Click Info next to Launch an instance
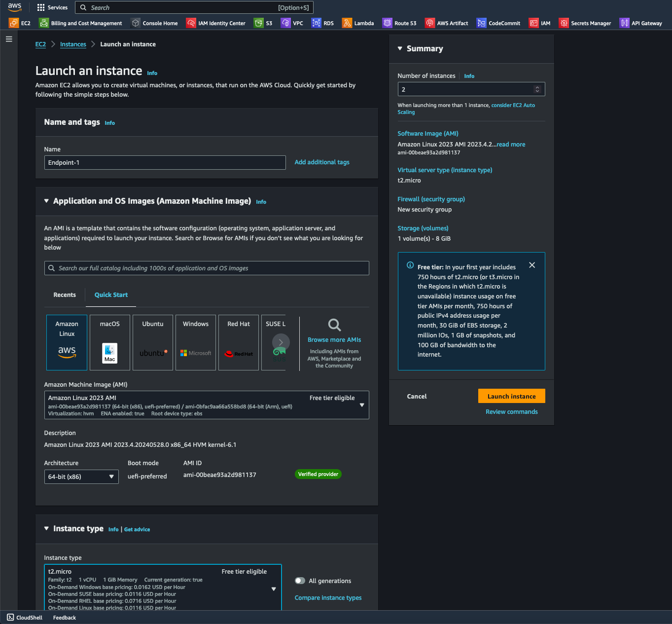The height and width of the screenshot is (624, 672). pyautogui.click(x=152, y=73)
